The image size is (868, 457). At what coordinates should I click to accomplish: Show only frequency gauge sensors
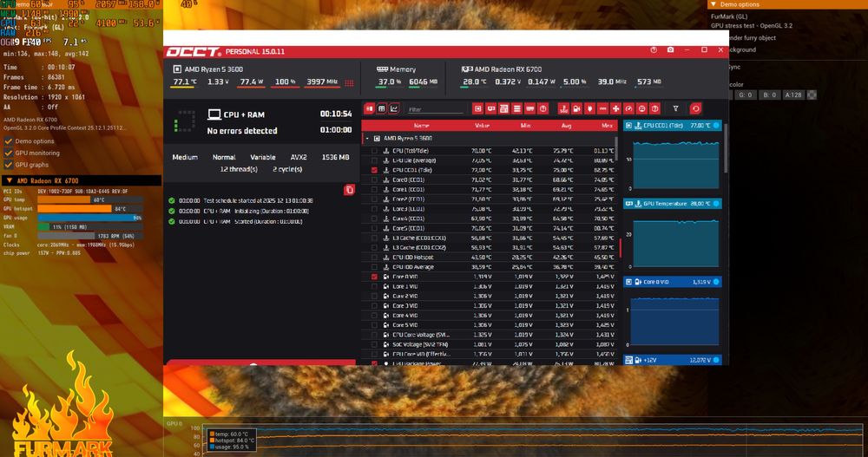pos(628,109)
